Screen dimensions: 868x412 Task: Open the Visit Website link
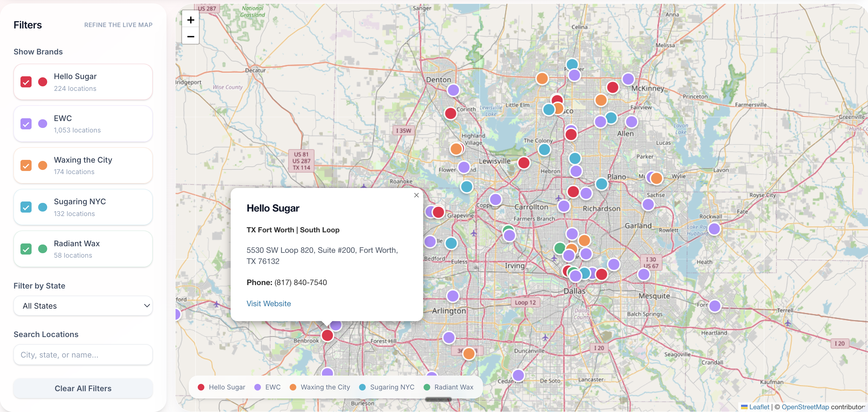(x=269, y=303)
